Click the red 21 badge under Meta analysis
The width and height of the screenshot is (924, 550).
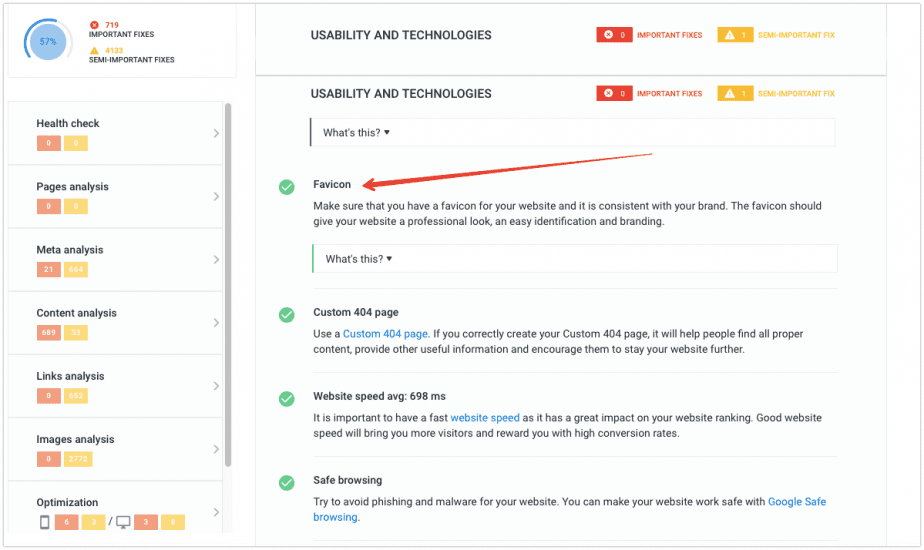(x=48, y=269)
